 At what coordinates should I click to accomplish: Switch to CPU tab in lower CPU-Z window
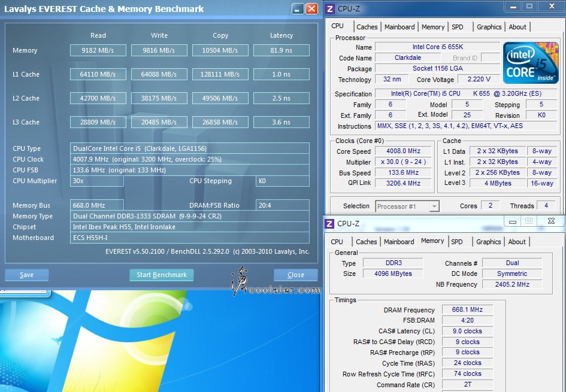[x=337, y=242]
